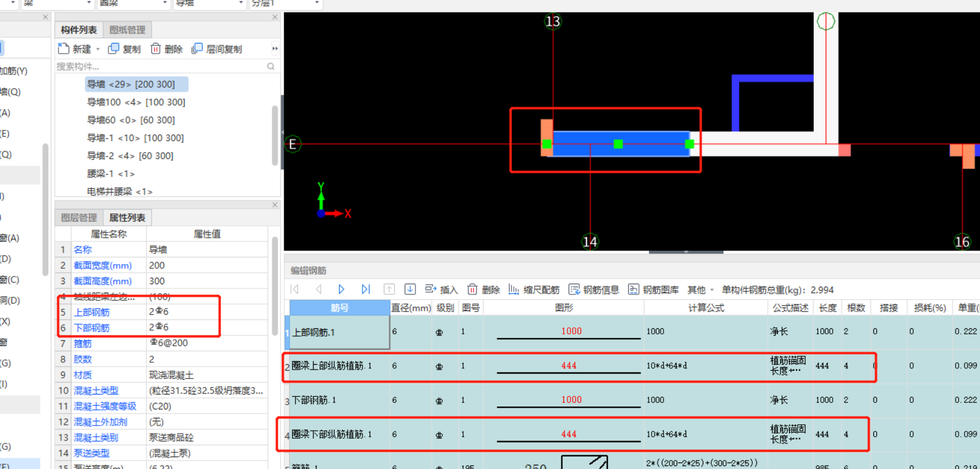
Task: Go to first rebar record
Action: 295,290
